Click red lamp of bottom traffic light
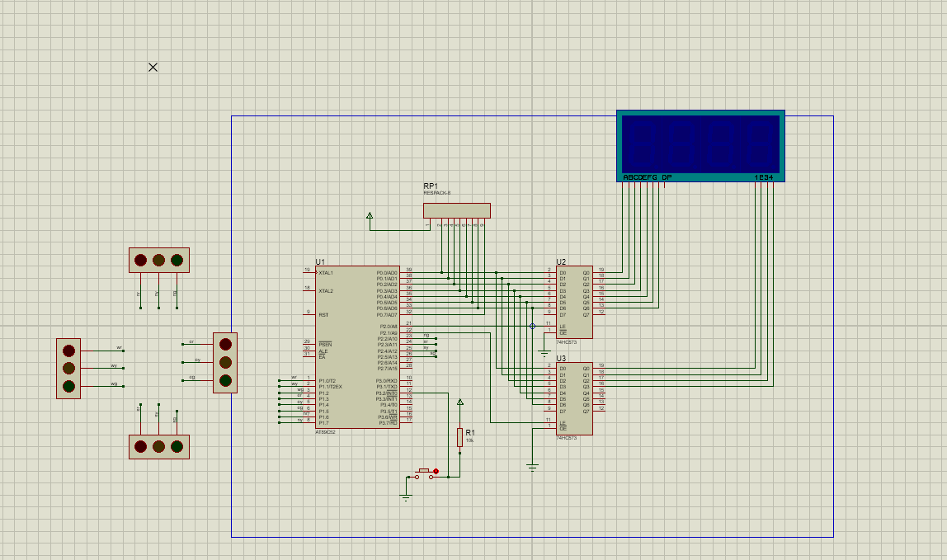Viewport: 947px width, 560px height. pyautogui.click(x=140, y=446)
